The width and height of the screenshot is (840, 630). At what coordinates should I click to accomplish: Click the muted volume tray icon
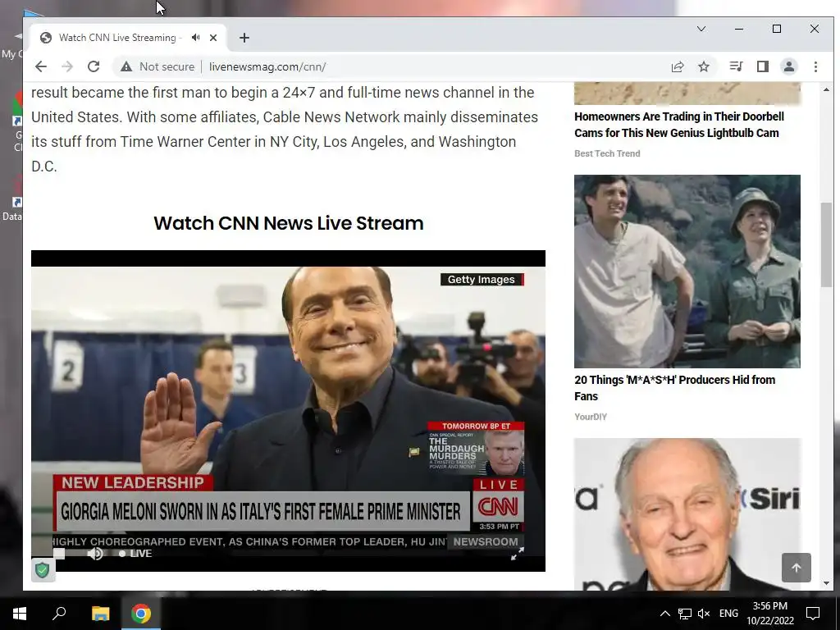pyautogui.click(x=704, y=614)
